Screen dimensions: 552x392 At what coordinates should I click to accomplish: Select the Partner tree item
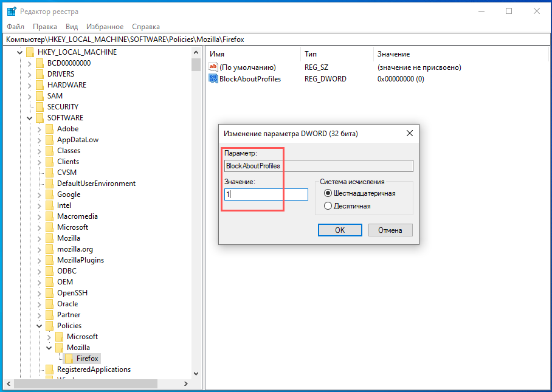pyautogui.click(x=69, y=315)
